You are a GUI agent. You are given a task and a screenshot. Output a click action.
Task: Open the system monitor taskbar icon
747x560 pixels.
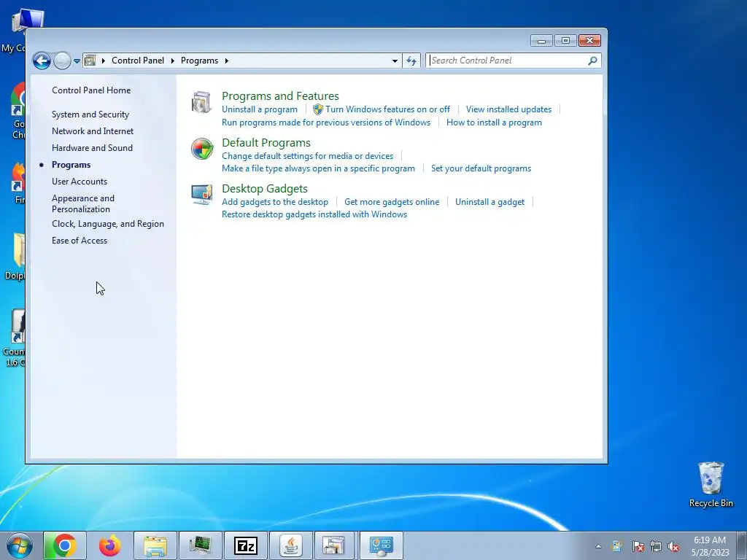click(201, 545)
